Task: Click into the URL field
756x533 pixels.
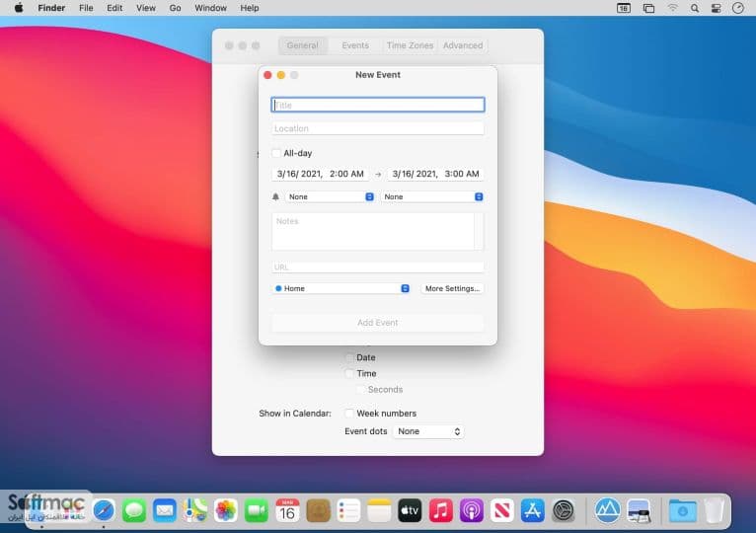Action: coord(378,266)
